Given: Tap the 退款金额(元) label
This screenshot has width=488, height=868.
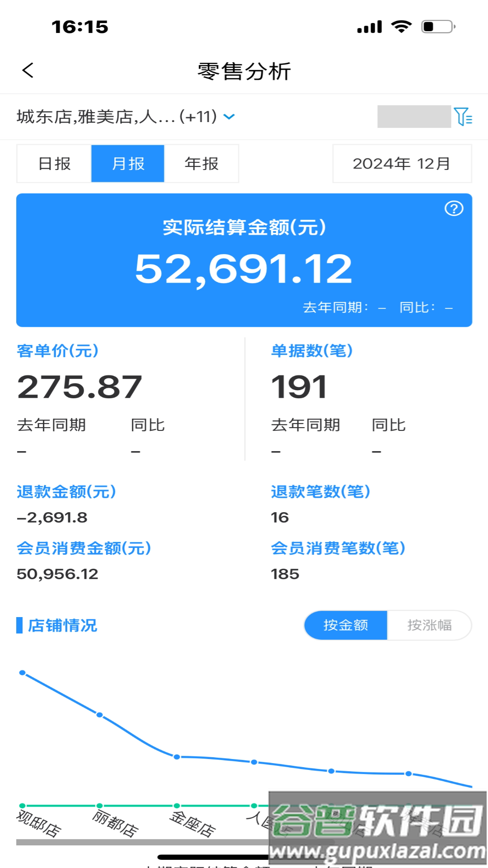Looking at the screenshot, I should tap(66, 491).
